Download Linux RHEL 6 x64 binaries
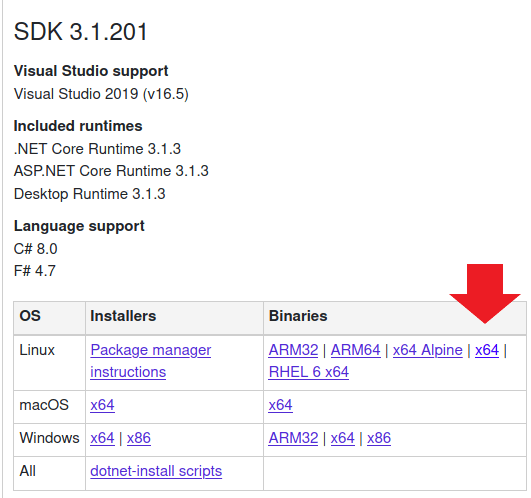The height and width of the screenshot is (498, 531). (x=309, y=372)
